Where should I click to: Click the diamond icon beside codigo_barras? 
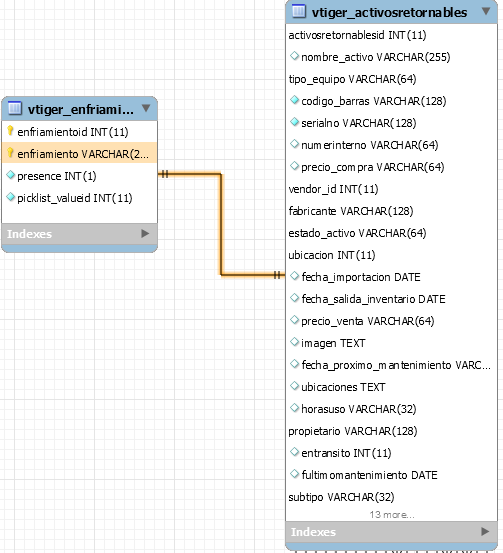pos(294,100)
